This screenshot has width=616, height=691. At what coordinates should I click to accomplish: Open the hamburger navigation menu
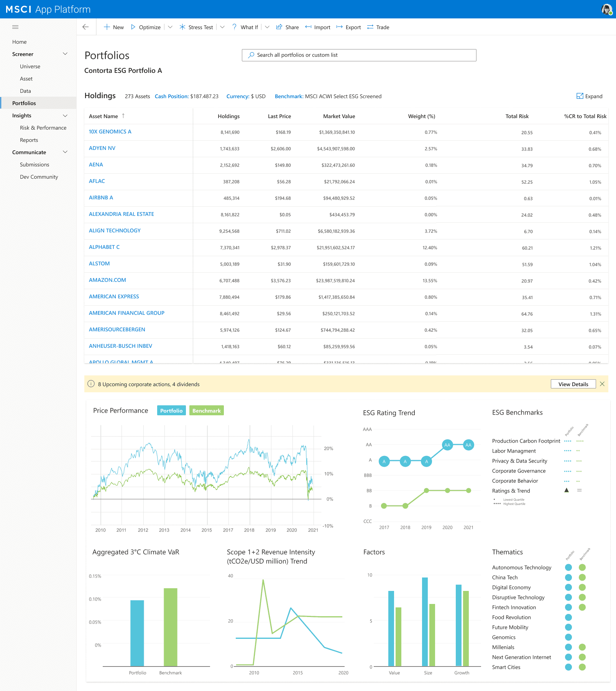(x=15, y=27)
